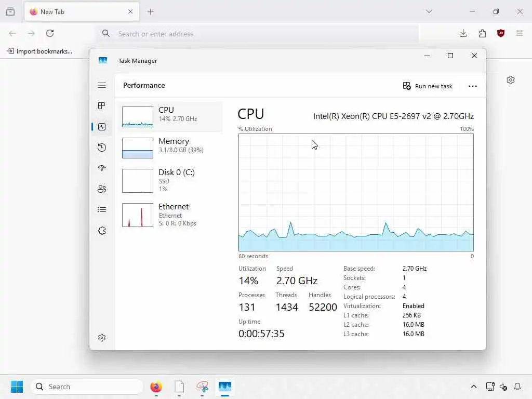532x399 pixels.
Task: Click the CPU mini graph thumbnail
Action: [x=137, y=117]
